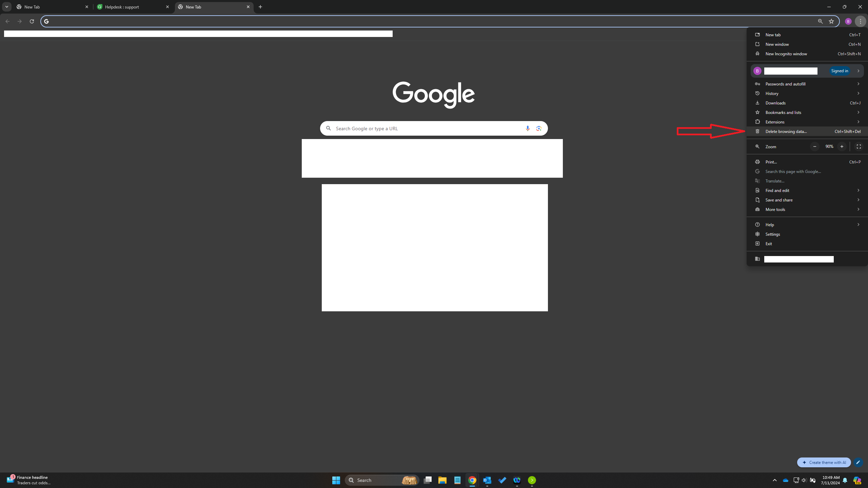Reload the current page
Viewport: 868px width, 488px height.
32,21
